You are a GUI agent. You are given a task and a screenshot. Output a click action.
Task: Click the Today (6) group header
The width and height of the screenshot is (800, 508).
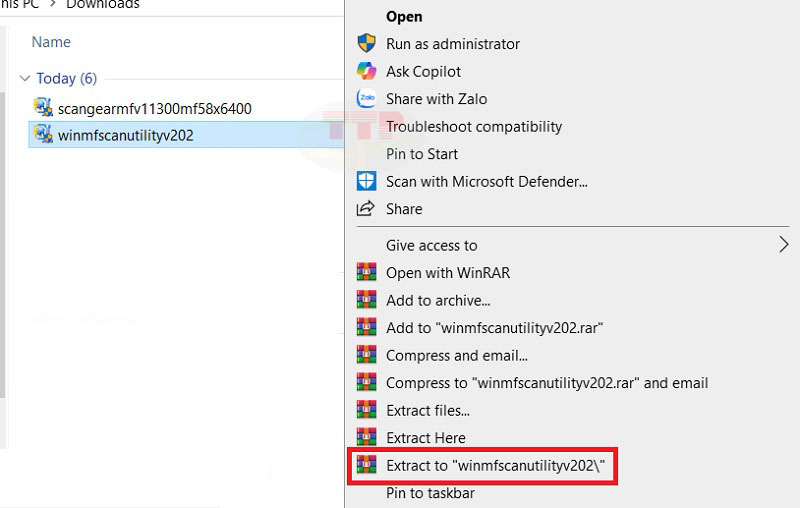66,79
